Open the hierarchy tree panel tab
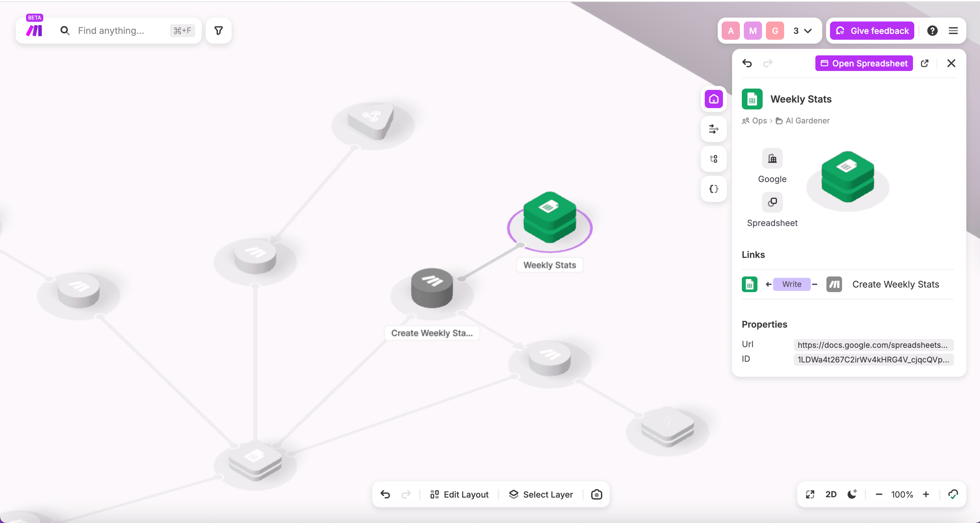Image resolution: width=980 pixels, height=523 pixels. (x=713, y=159)
